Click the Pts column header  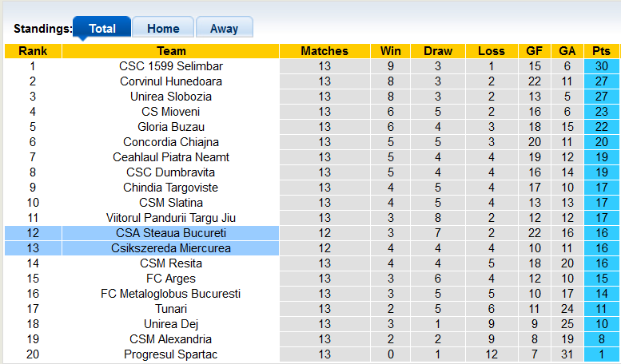tap(601, 51)
